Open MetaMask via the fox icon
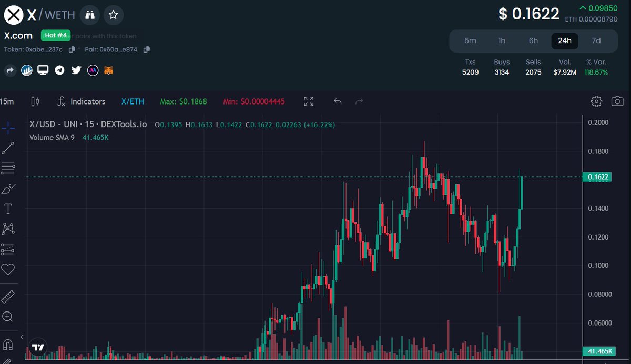The height and width of the screenshot is (364, 631). (x=108, y=70)
